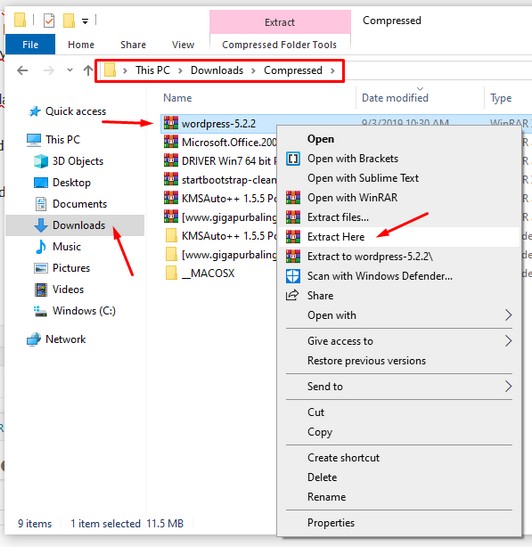The width and height of the screenshot is (532, 547).
Task: Click the WinRAR icon beside wordpress-5.2.2
Action: tap(171, 123)
